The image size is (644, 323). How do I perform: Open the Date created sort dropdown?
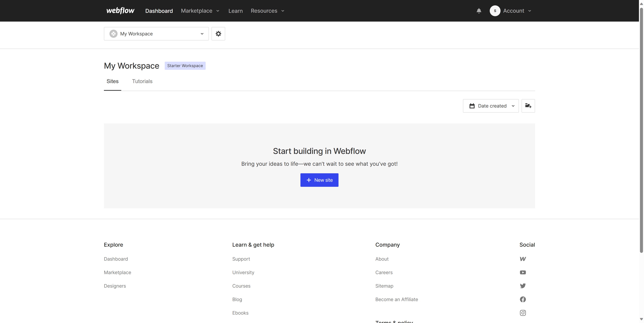pyautogui.click(x=491, y=106)
